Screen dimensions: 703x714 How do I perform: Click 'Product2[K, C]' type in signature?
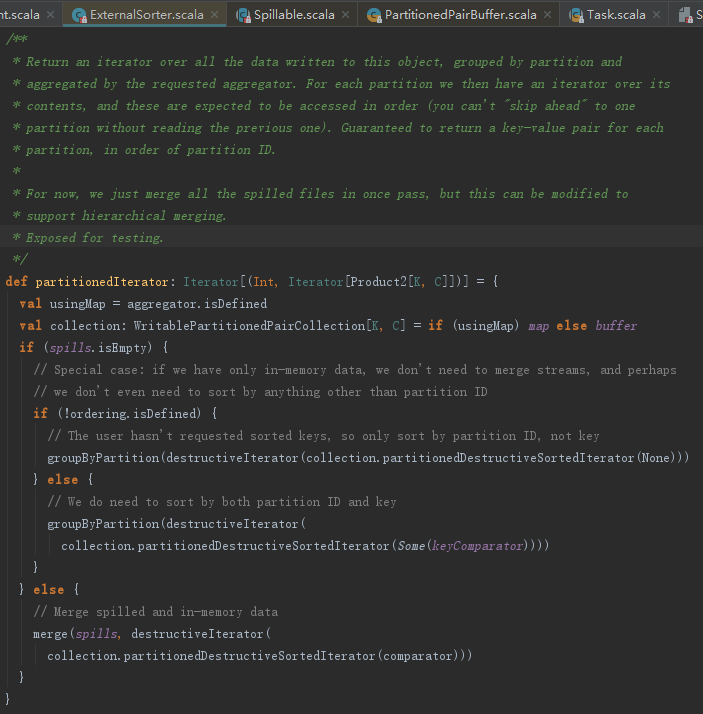tap(400, 282)
